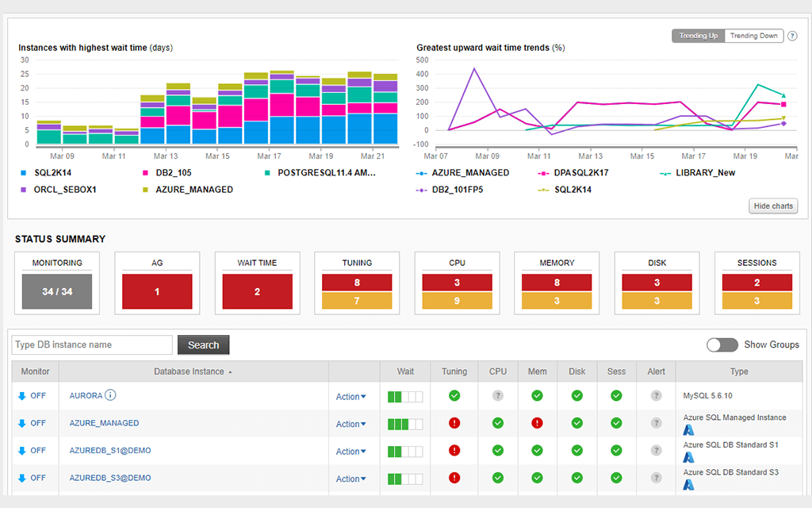The width and height of the screenshot is (812, 508).
Task: Click the gray Alert status icon for AURORA
Action: (656, 395)
